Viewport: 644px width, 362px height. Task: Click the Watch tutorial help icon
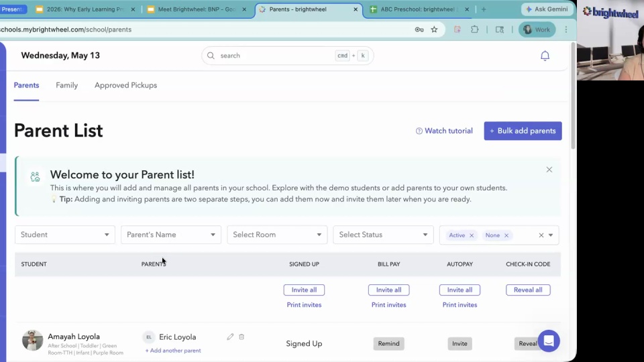pyautogui.click(x=419, y=131)
